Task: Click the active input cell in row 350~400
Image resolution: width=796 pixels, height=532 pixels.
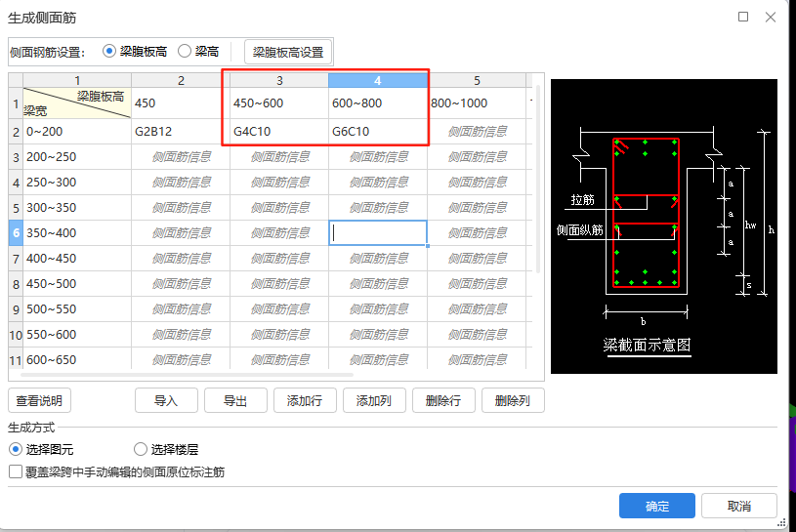Action: click(378, 232)
